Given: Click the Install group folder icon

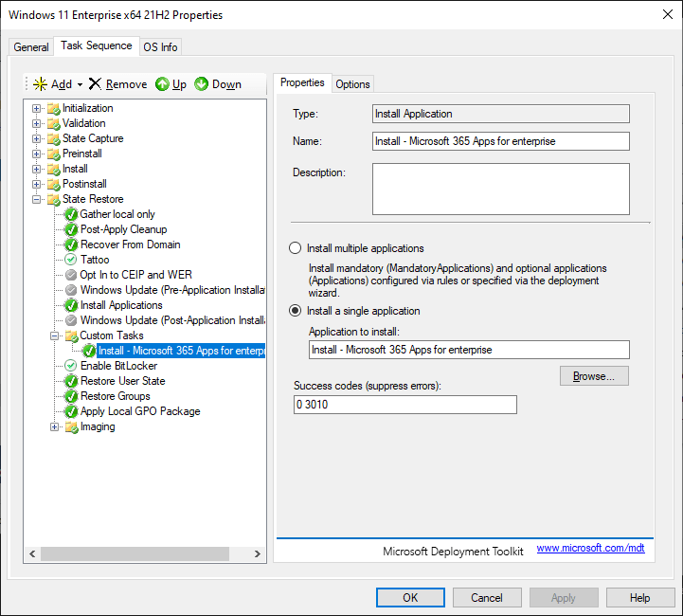Looking at the screenshot, I should [54, 169].
